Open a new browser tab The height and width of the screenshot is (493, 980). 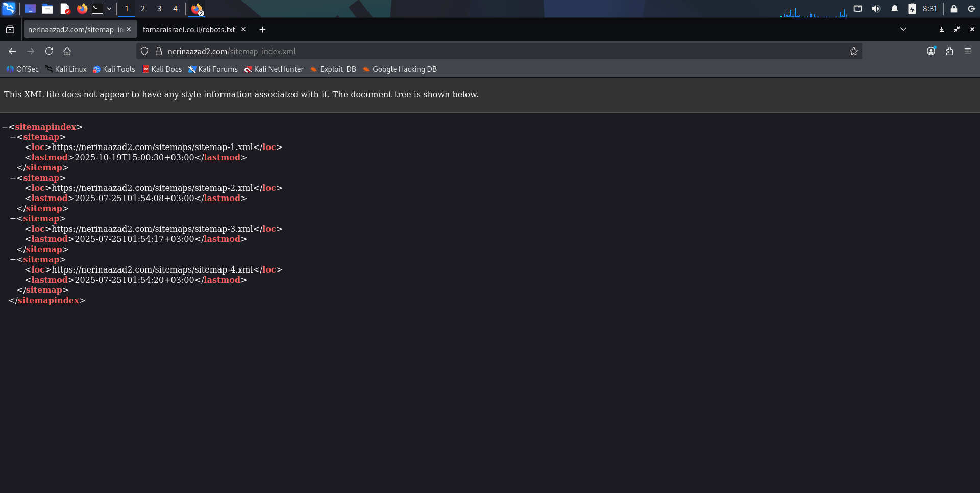262,30
